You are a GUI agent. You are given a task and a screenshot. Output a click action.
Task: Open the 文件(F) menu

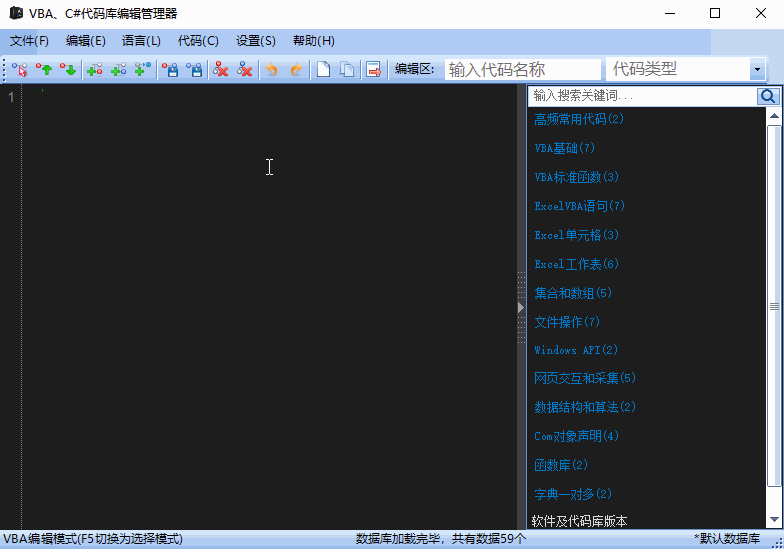(29, 41)
